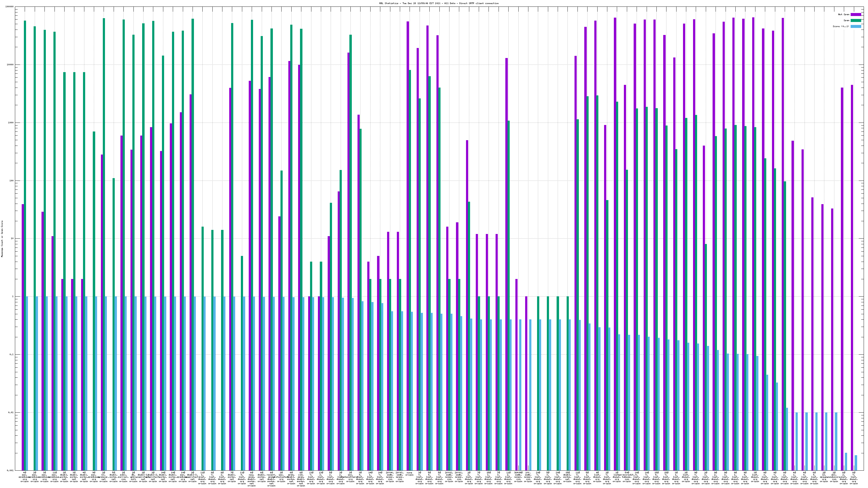
Task: Click the 10000 y-axis tick label
Action: [x=11, y=65]
